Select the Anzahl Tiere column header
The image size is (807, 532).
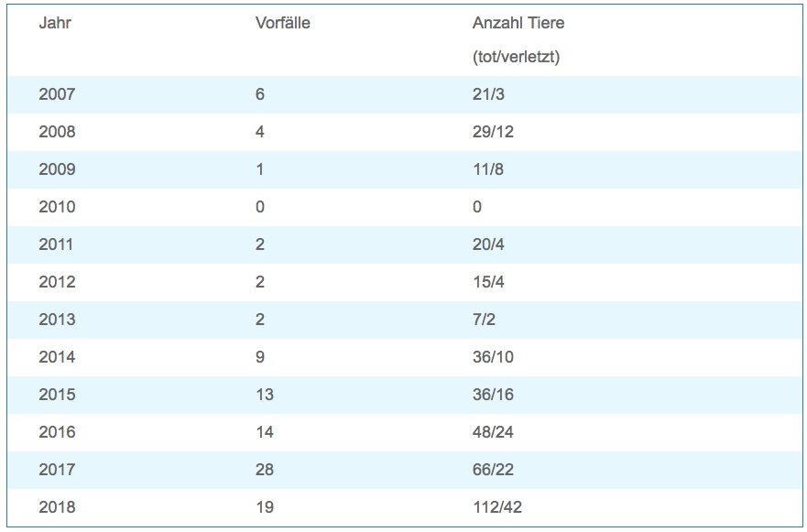[518, 23]
